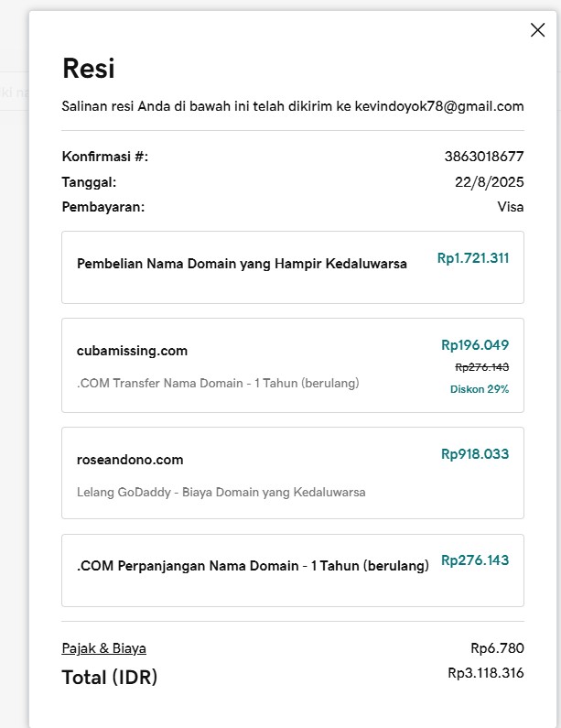Click the discounted price Rp196.049
The image size is (561, 728).
474,345
